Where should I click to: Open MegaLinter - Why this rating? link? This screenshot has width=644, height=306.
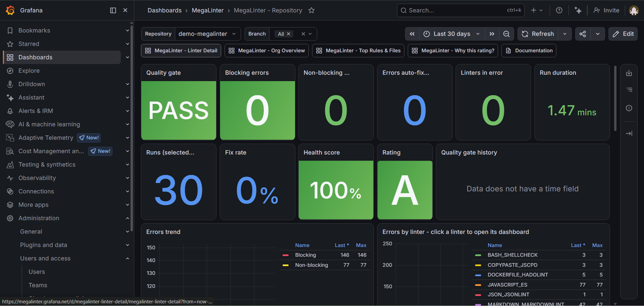point(453,51)
